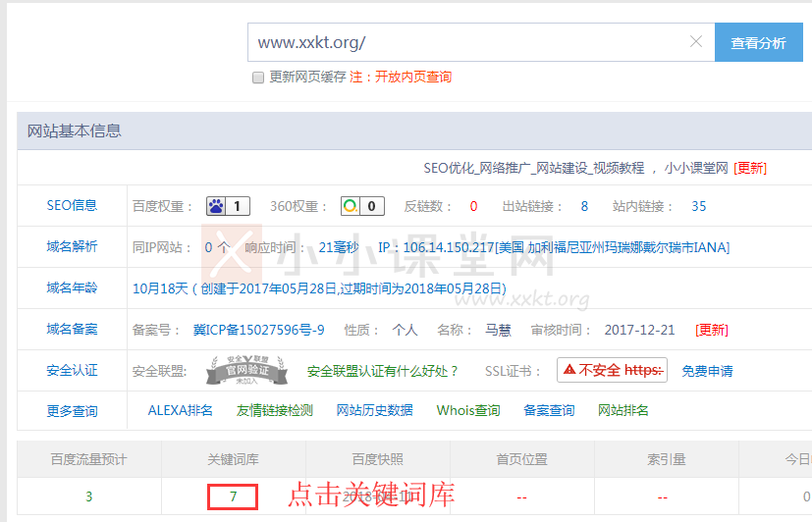
Task: Open Whois查询 link
Action: click(468, 411)
